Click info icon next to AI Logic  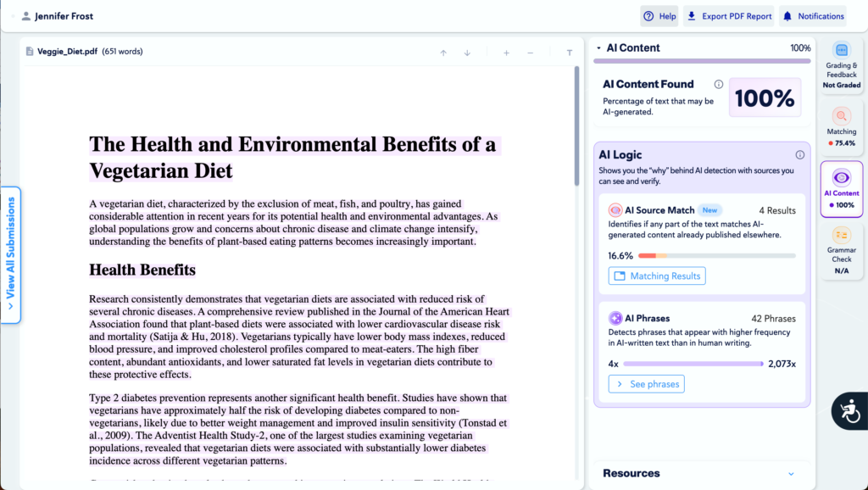799,155
